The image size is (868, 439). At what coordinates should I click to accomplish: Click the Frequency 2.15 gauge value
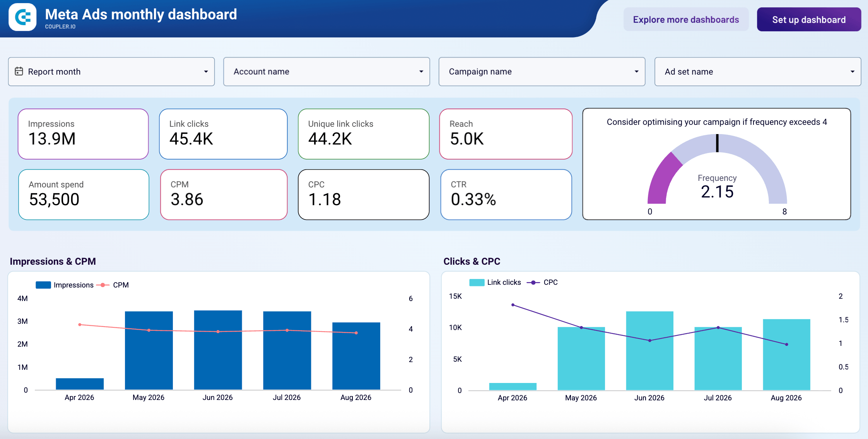[x=717, y=192]
